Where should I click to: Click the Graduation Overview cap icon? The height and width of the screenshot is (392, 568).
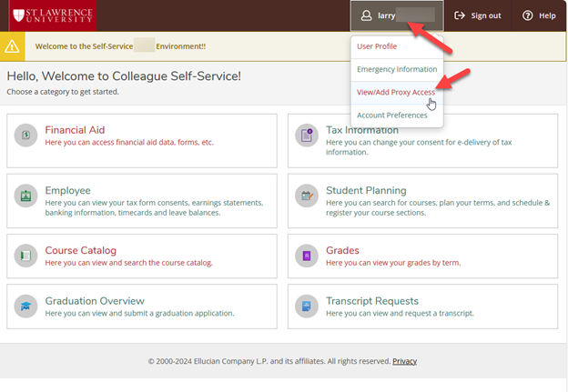coord(26,307)
